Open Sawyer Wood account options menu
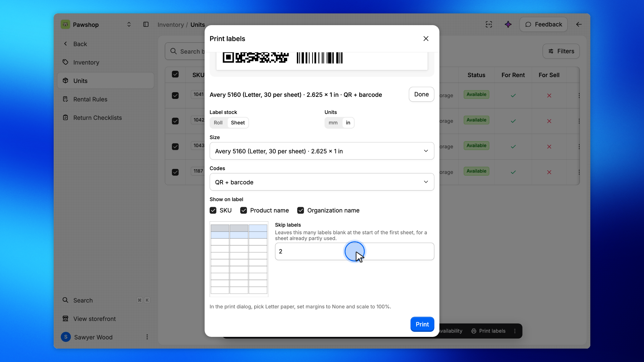This screenshot has width=644, height=362. click(x=147, y=337)
